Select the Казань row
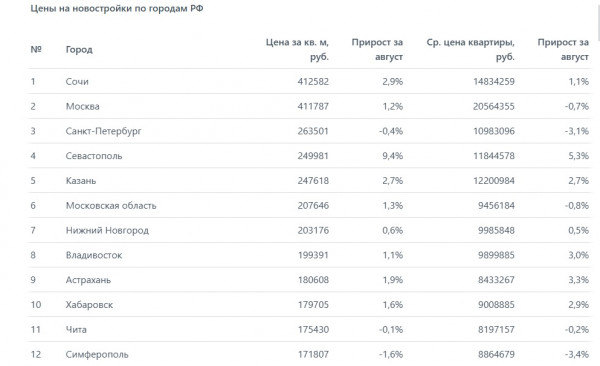 pos(310,181)
